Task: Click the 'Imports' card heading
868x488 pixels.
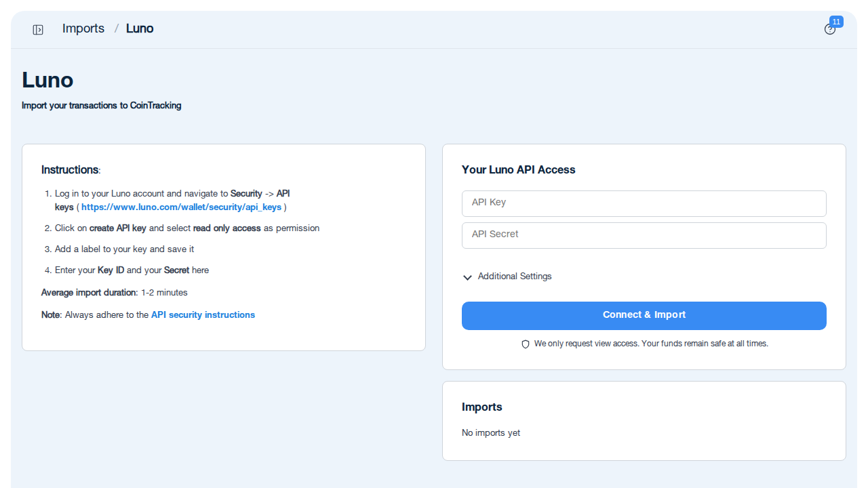Action: pos(482,407)
